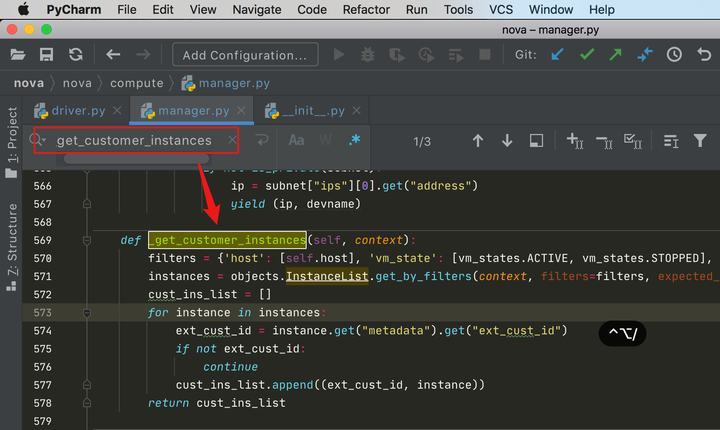Click the Git Push green arrow
This screenshot has width=720, height=430.
615,55
